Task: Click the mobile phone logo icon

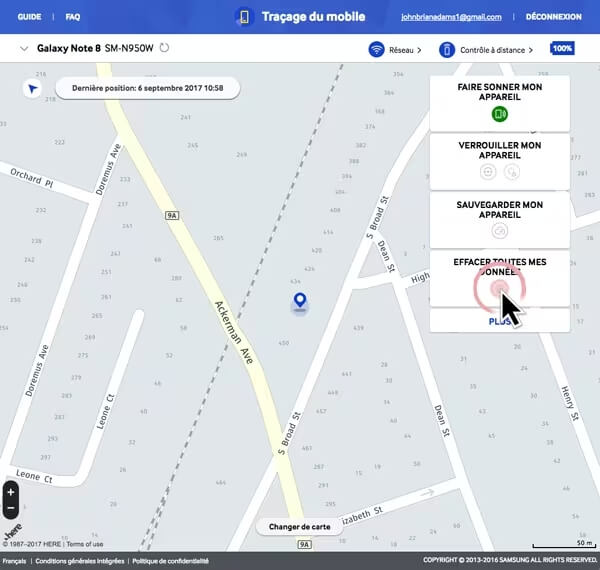Action: tap(244, 17)
